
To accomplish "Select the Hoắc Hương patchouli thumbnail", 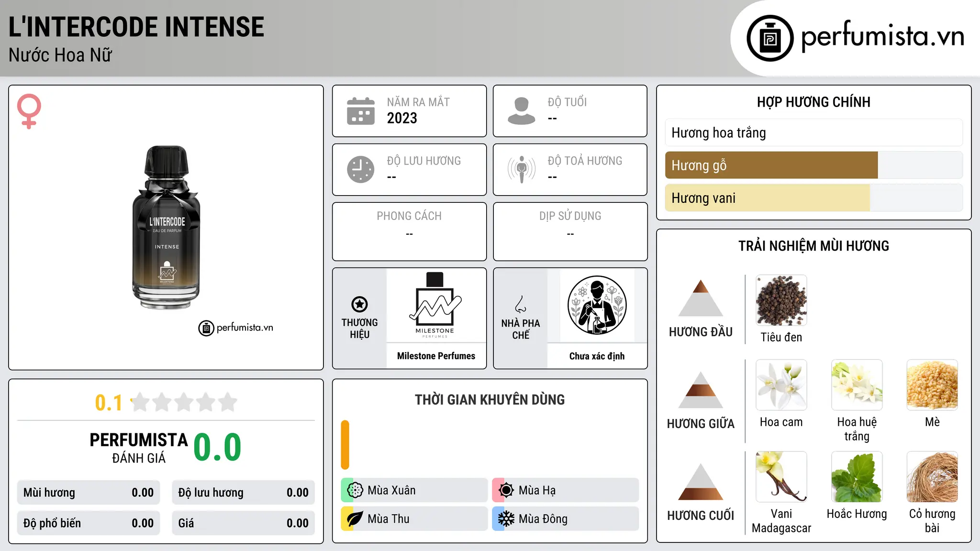I will tap(857, 477).
